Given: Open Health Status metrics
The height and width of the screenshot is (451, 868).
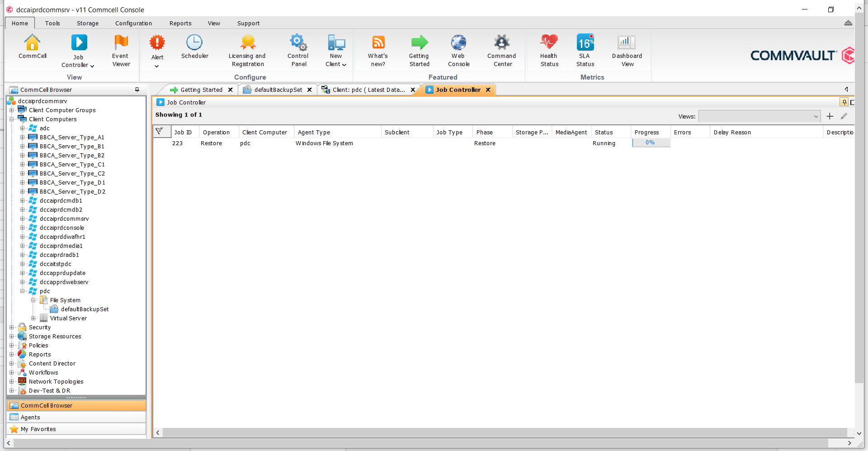Looking at the screenshot, I should click(549, 51).
